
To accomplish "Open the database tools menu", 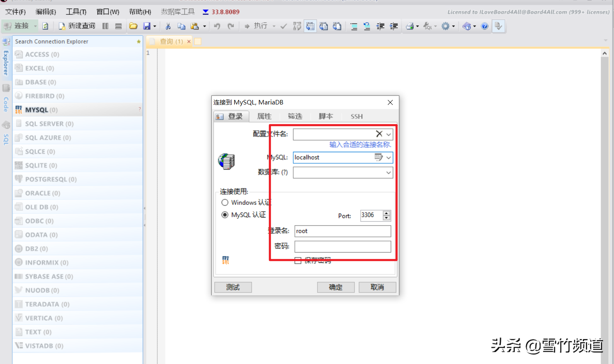I will 178,12.
